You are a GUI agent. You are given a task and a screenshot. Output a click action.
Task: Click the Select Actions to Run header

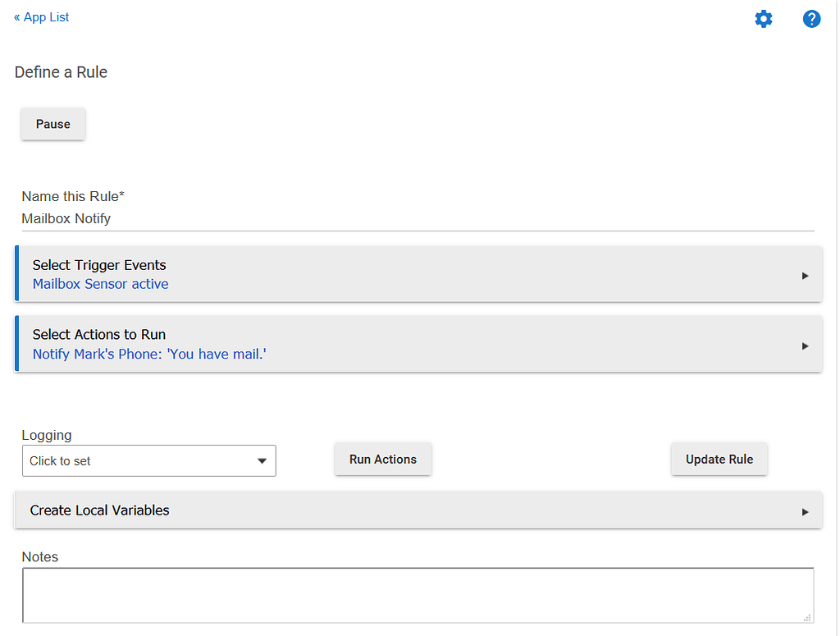[98, 335]
